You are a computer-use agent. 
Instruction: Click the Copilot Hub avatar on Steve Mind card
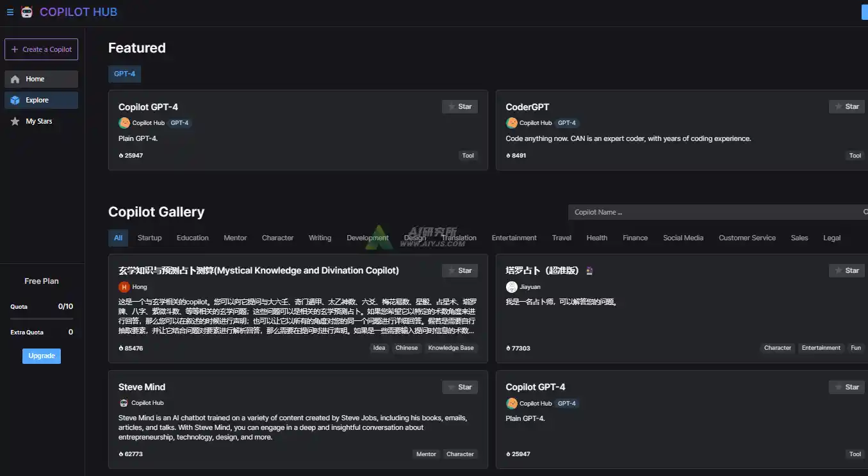tap(123, 403)
